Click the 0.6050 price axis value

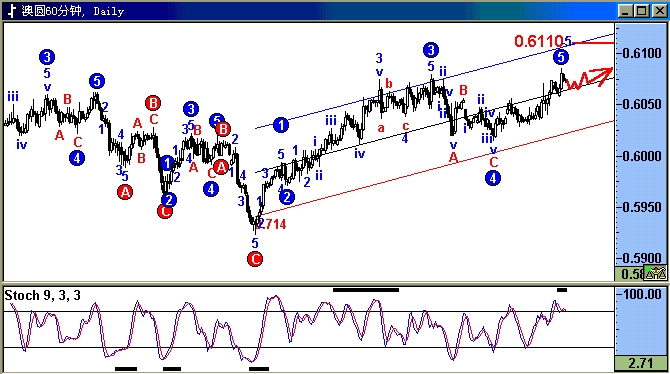click(641, 105)
